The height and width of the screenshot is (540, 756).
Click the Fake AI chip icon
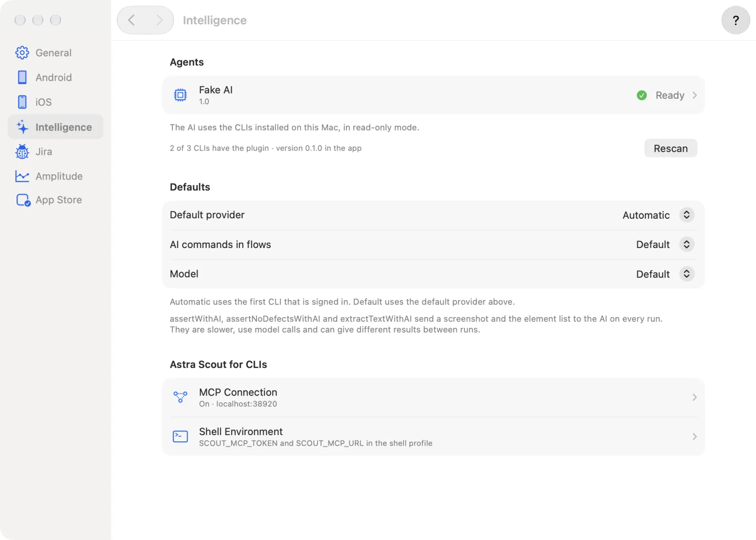[x=180, y=95]
